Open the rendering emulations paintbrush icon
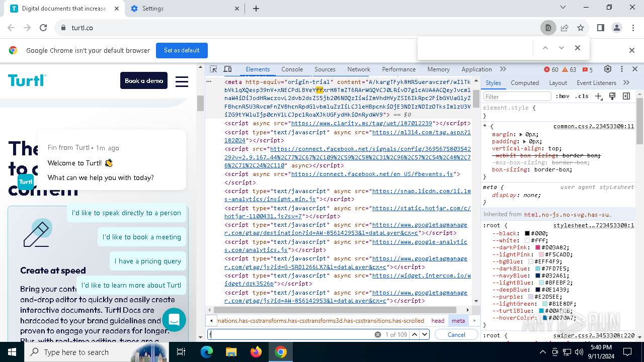 click(x=612, y=96)
